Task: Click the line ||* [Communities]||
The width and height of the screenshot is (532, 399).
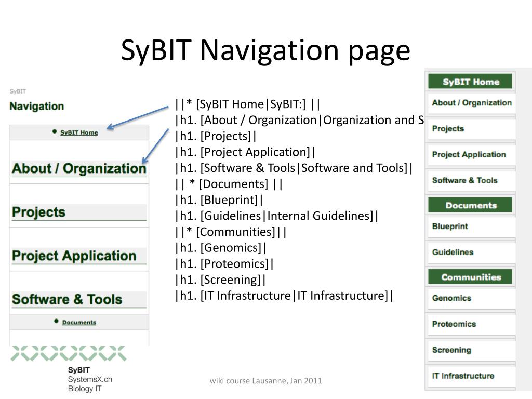Action: pos(231,232)
